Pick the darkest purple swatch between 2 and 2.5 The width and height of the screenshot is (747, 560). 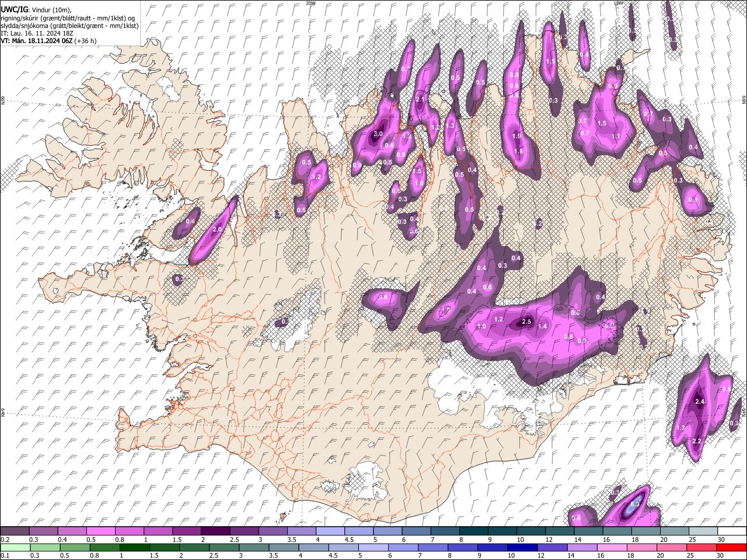pyautogui.click(x=217, y=531)
